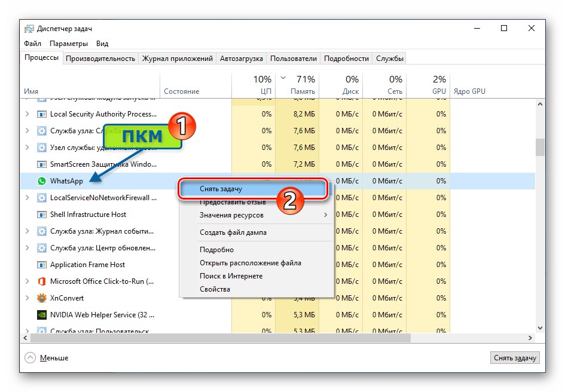Click SmartScreen Защитника Windows process icon
This screenshot has height=392, width=565.
42,164
